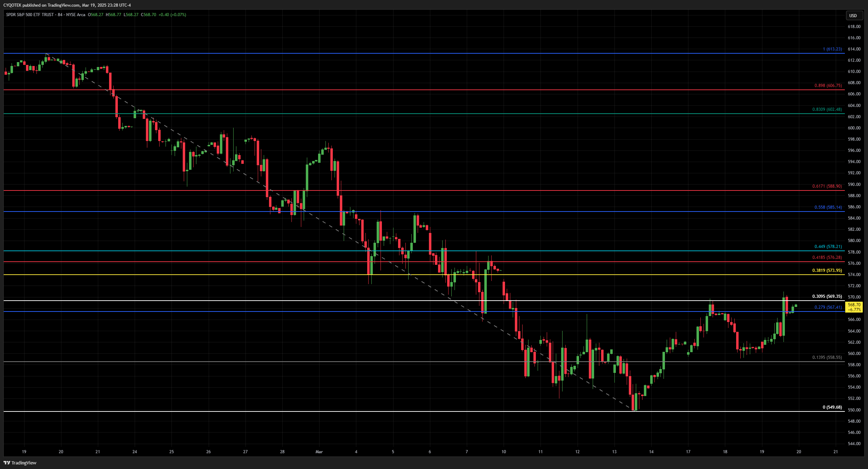Click date 14 on the time axis
Screen dimensions: 868x469
point(651,452)
